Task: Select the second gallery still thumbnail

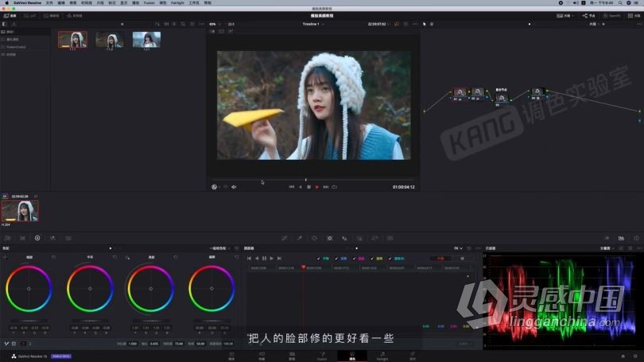Action: [x=110, y=40]
